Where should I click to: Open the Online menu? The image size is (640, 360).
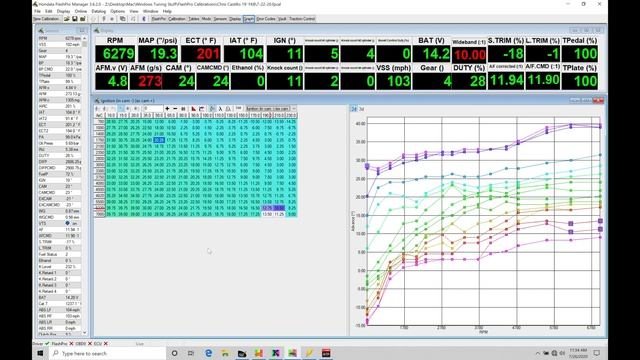click(x=81, y=11)
